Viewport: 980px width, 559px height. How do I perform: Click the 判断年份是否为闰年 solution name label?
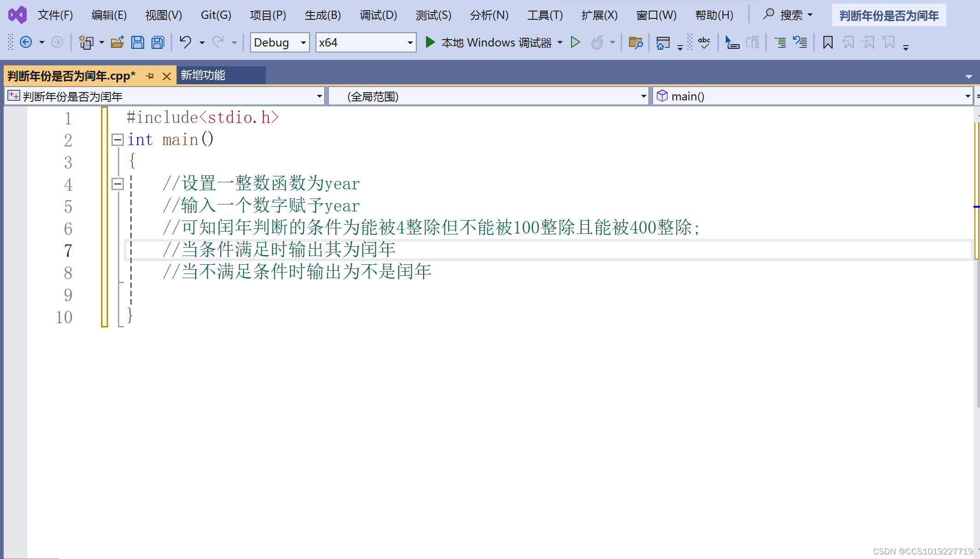(x=889, y=16)
